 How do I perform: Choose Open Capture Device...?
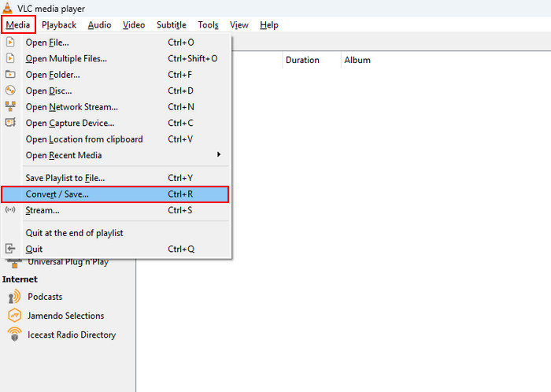(116, 124)
